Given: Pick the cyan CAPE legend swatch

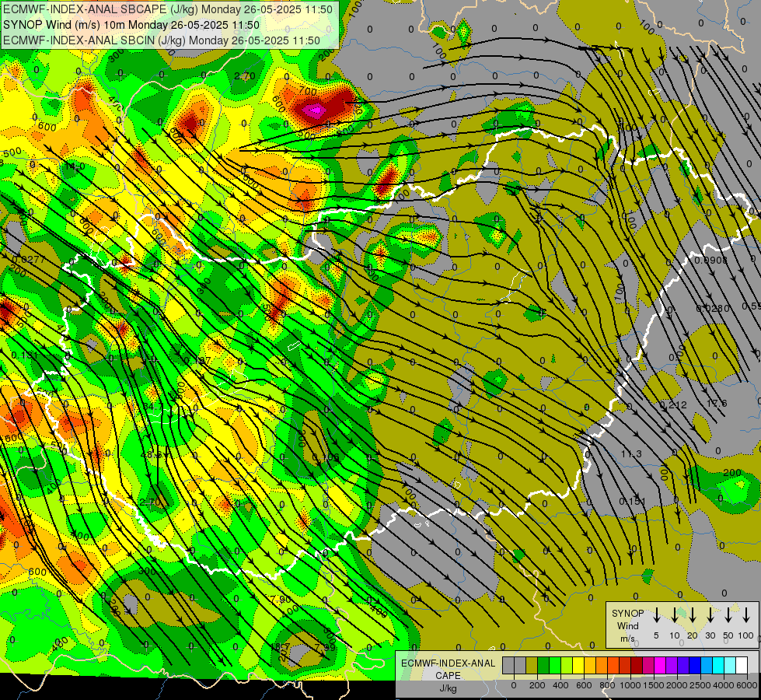Looking at the screenshot, I should (717, 665).
